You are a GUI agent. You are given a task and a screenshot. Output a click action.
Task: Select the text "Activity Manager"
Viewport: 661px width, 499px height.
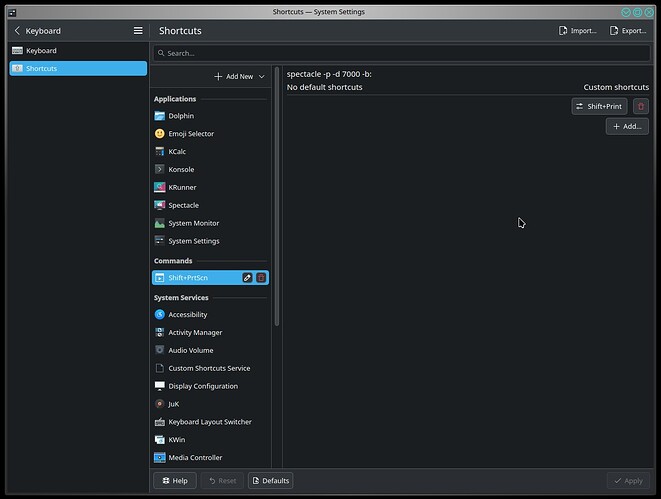(x=195, y=333)
